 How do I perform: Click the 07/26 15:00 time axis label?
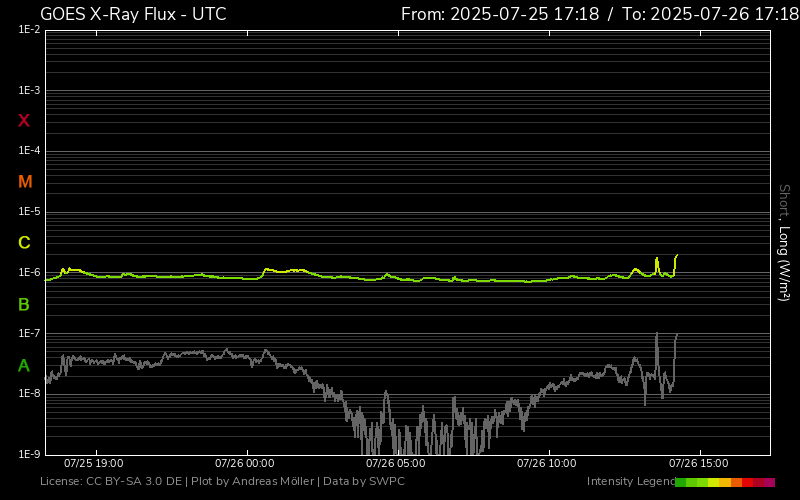click(698, 464)
